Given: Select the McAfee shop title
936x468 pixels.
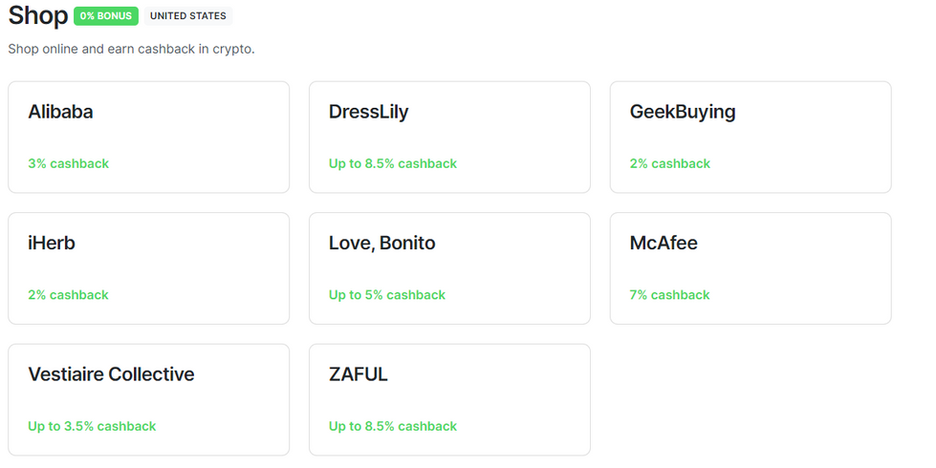Looking at the screenshot, I should tap(663, 243).
